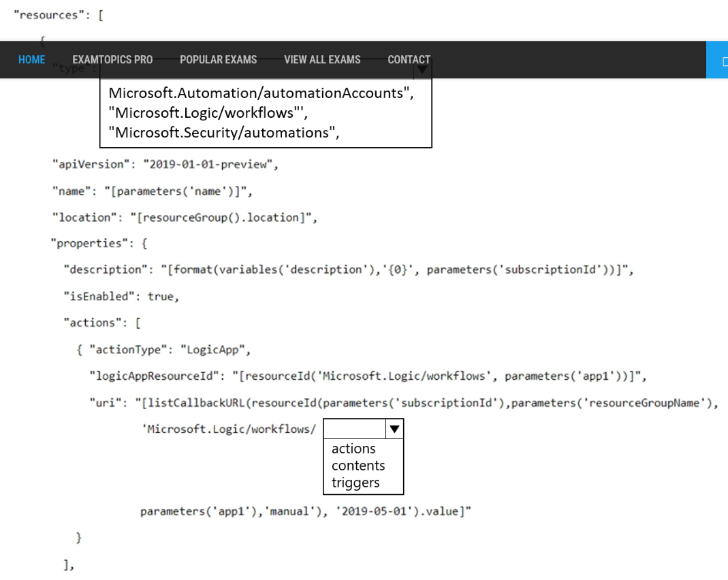Select Microsoft.Security/automations option
This screenshot has width=728, height=580.
click(224, 133)
